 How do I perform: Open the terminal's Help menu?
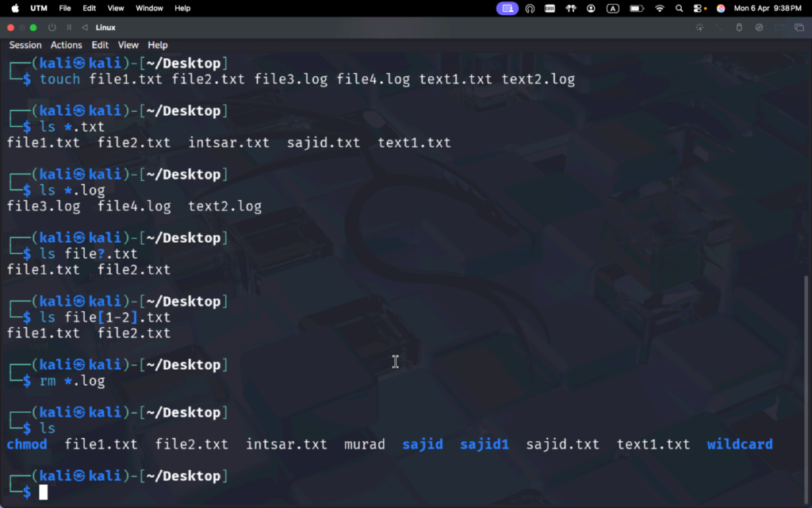click(x=158, y=45)
